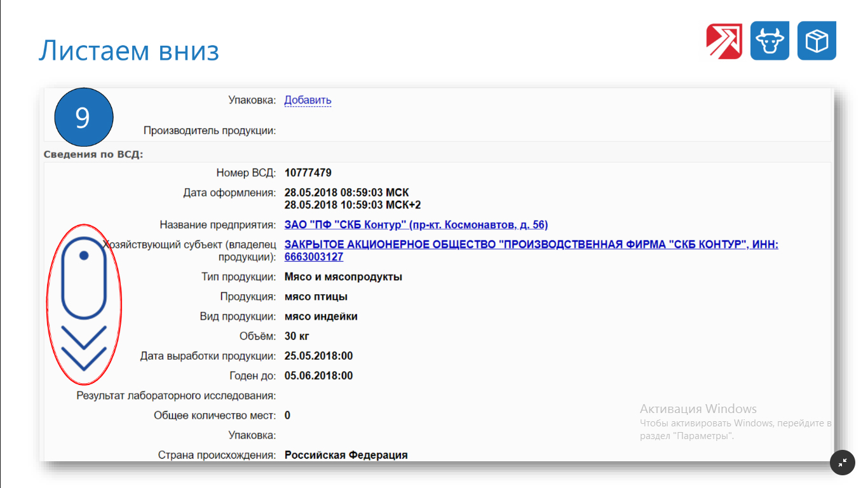Click the Сведения по ВСД heading
868x488 pixels.
pyautogui.click(x=93, y=154)
